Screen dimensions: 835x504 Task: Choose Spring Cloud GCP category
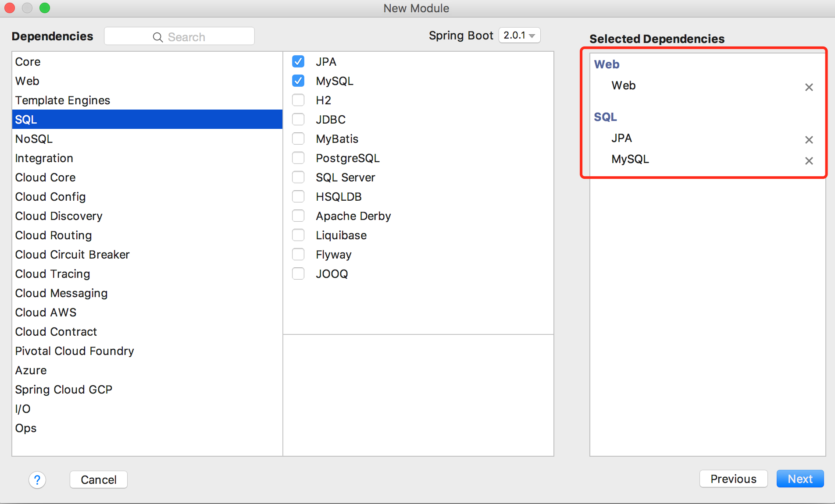[x=147, y=389]
